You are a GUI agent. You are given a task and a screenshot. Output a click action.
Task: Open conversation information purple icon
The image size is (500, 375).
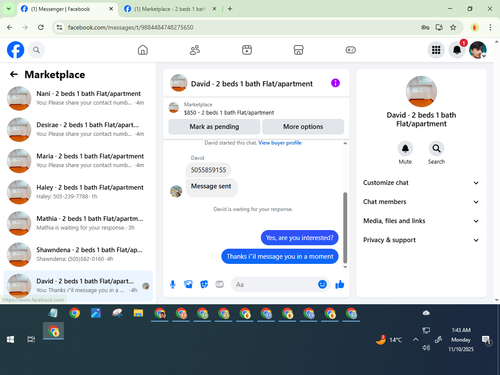tap(335, 83)
